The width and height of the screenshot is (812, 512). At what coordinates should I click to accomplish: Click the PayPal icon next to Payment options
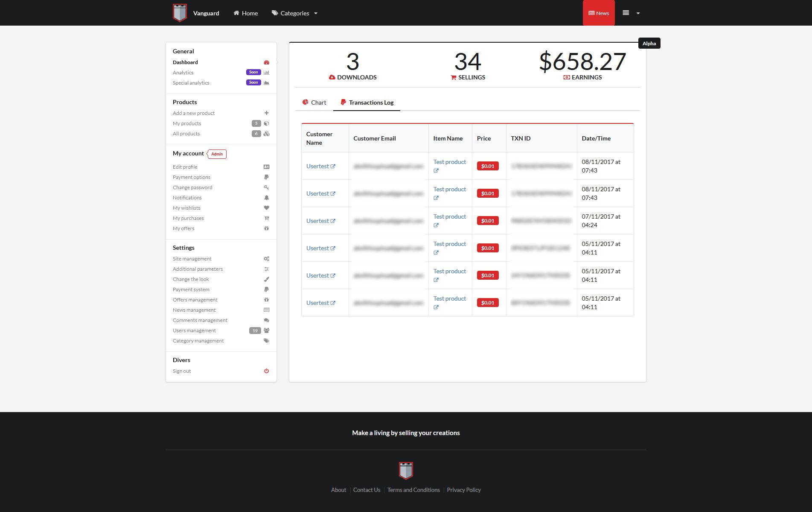click(266, 177)
